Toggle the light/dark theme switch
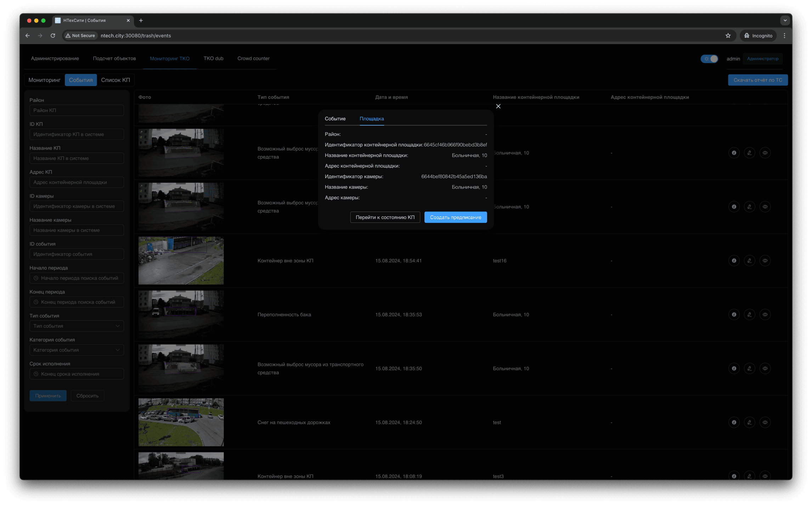812x506 pixels. 709,59
